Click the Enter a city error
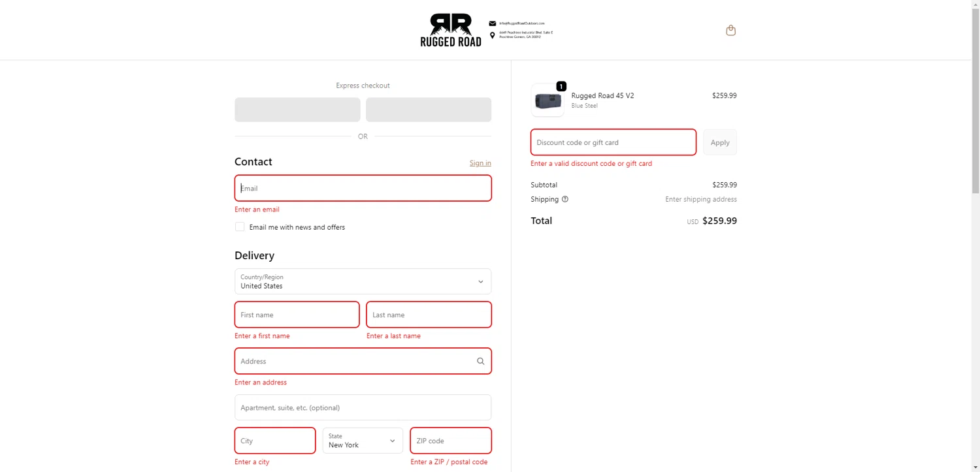Image resolution: width=980 pixels, height=472 pixels. click(252, 462)
